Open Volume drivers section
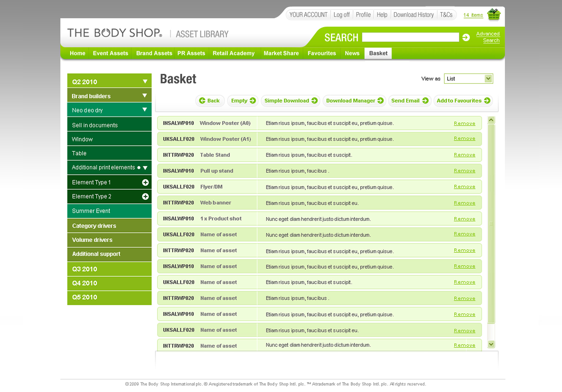The height and width of the screenshot is (392, 562). pos(110,240)
